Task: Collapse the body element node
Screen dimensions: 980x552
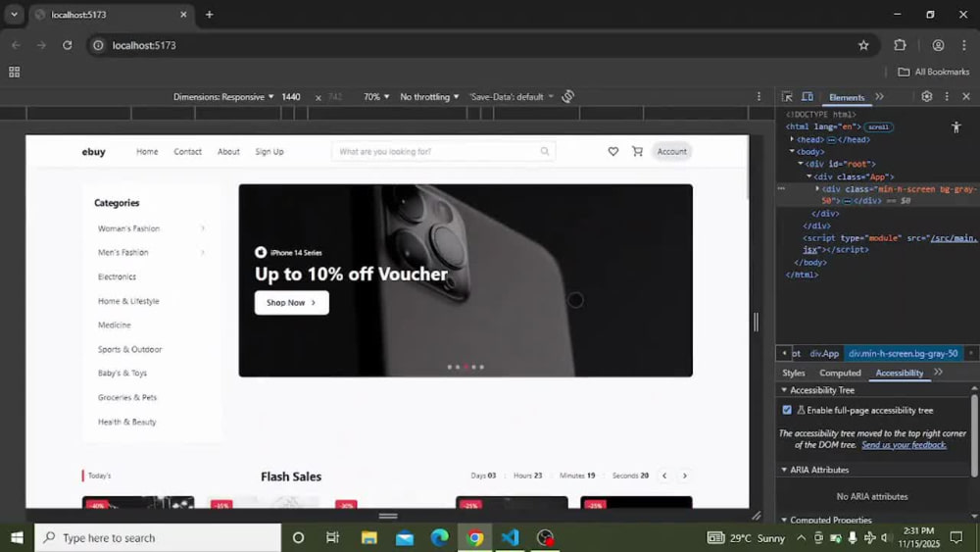Action: 792,151
